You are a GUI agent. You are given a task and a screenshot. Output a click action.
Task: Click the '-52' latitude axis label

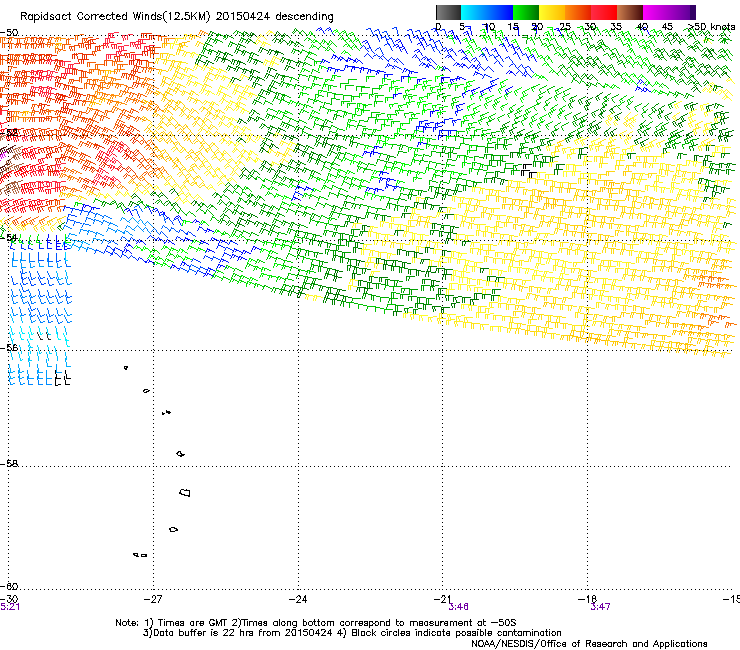(x=9, y=133)
